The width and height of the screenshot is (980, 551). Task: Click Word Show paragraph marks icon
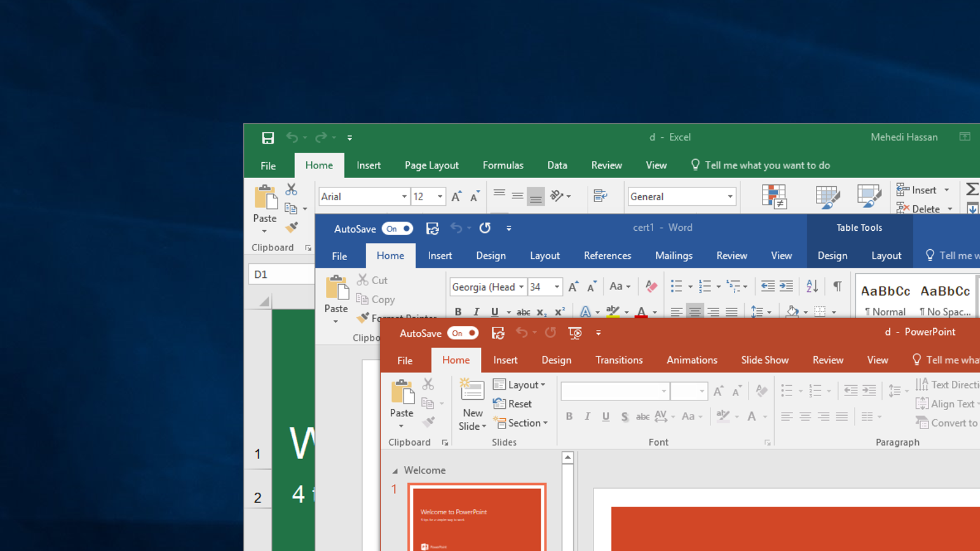(x=837, y=286)
